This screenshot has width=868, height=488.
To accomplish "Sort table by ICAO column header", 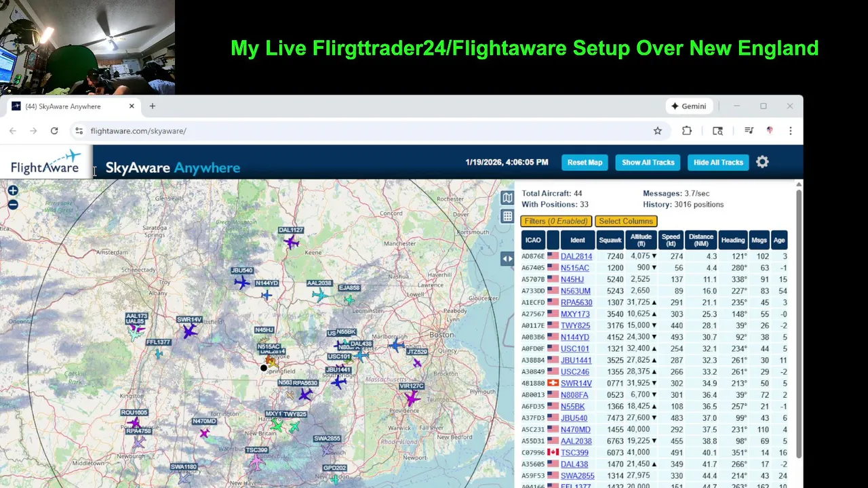I will coord(533,240).
